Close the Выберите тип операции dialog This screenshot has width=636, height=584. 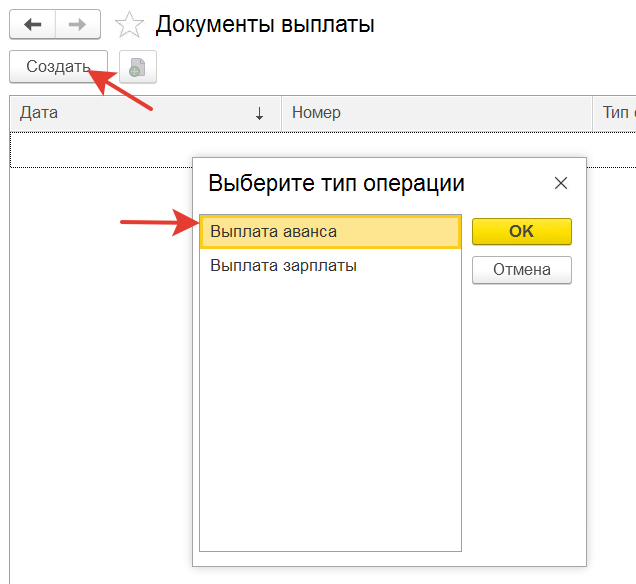tap(561, 183)
